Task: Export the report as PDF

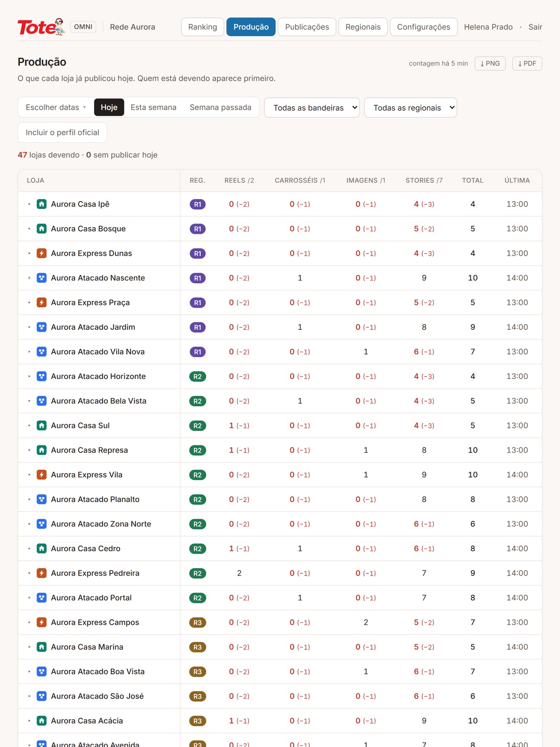Action: pos(527,63)
